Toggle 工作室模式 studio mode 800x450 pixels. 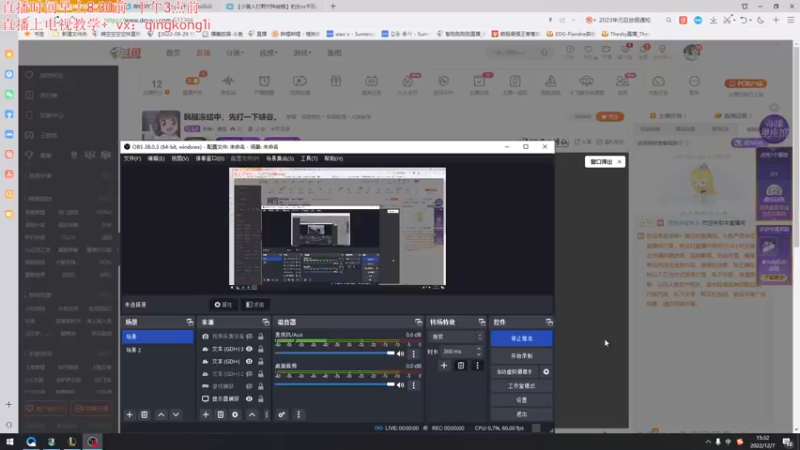(x=521, y=386)
